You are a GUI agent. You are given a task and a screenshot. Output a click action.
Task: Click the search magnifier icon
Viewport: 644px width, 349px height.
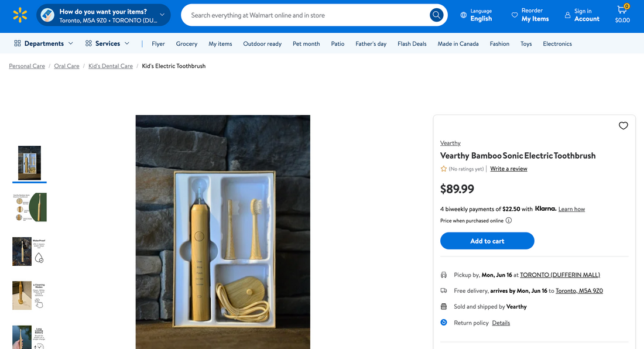click(x=436, y=15)
